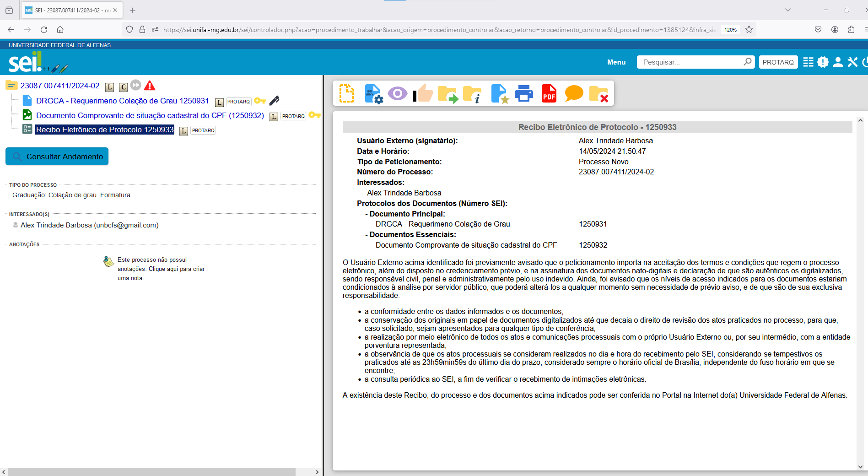Click the blue document icon of DRGCA row
868x476 pixels.
coord(27,101)
